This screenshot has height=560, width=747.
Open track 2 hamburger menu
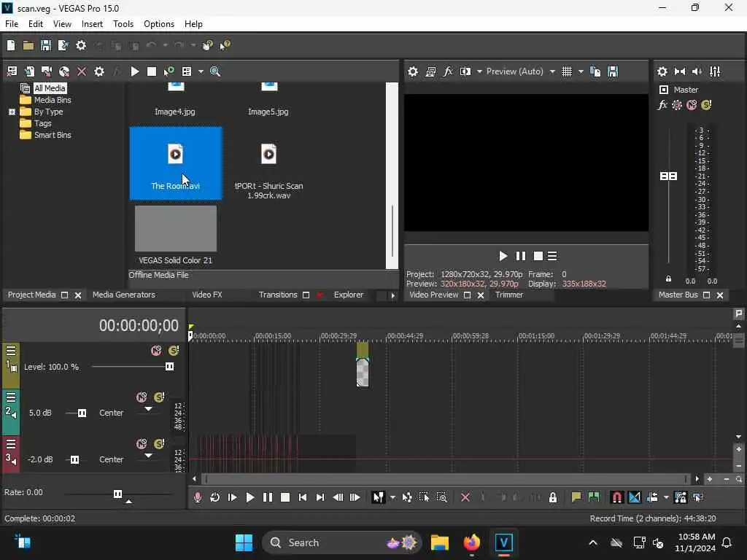click(x=10, y=398)
